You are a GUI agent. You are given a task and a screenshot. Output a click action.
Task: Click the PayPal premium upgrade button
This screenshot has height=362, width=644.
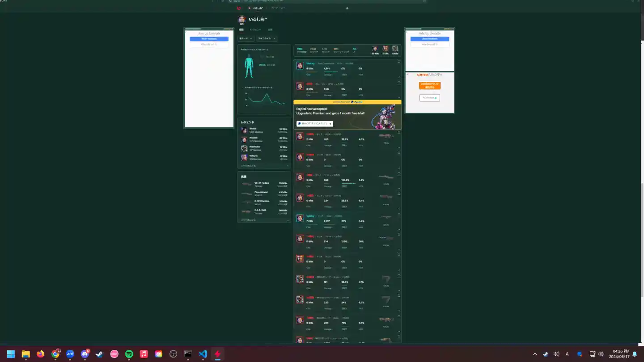pyautogui.click(x=314, y=123)
